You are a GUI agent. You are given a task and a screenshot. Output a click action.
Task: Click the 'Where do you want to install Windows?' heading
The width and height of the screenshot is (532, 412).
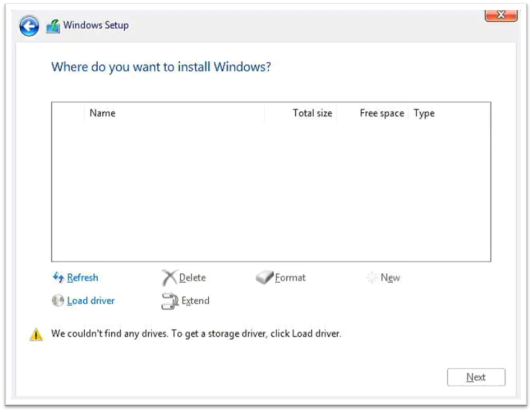point(161,67)
